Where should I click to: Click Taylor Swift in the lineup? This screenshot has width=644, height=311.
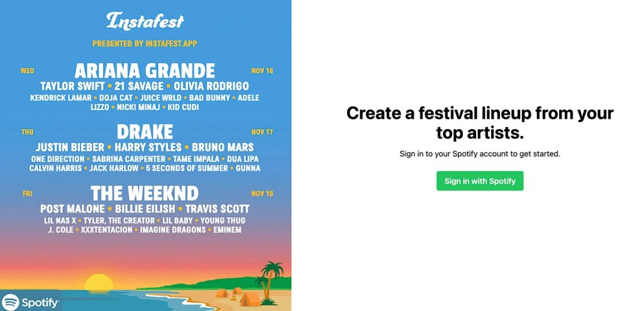pos(72,86)
